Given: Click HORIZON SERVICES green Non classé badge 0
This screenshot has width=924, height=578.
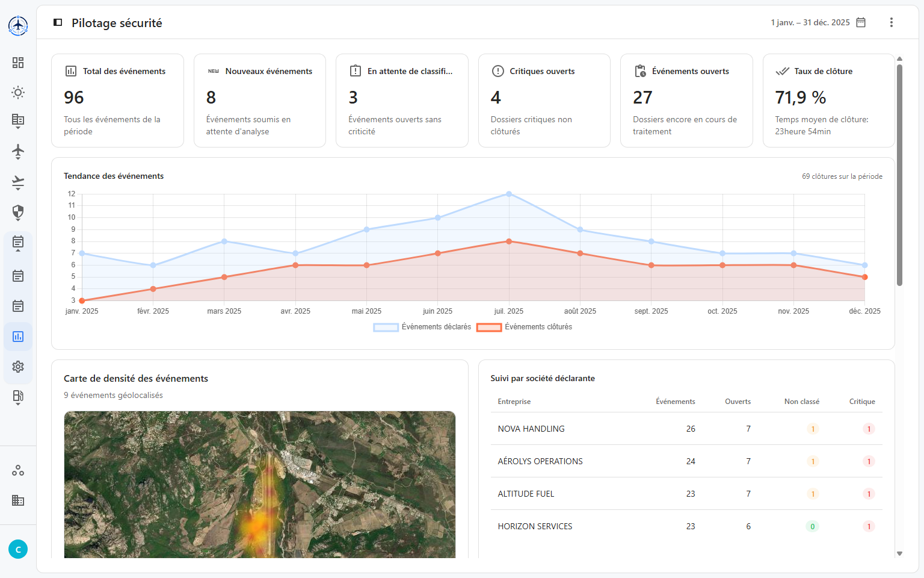Looking at the screenshot, I should click(x=812, y=526).
